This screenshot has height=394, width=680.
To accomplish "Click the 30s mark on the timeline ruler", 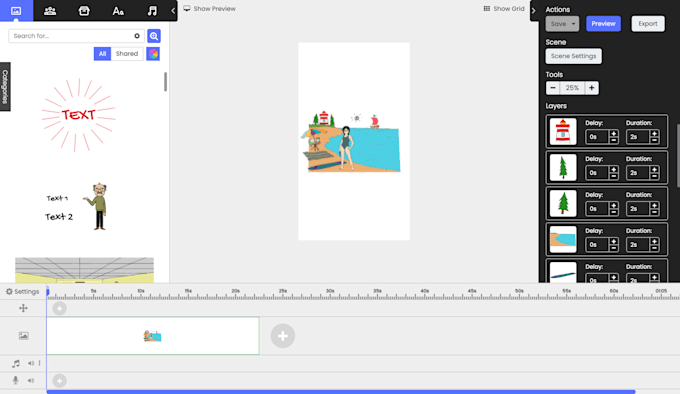I will tap(330, 291).
